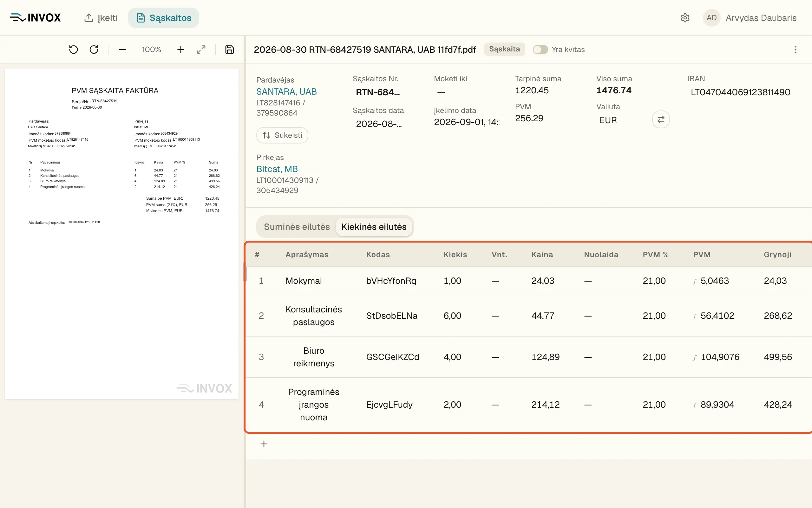This screenshot has height=508, width=812.
Task: Switch to Suminės eilutės tab
Action: (297, 227)
